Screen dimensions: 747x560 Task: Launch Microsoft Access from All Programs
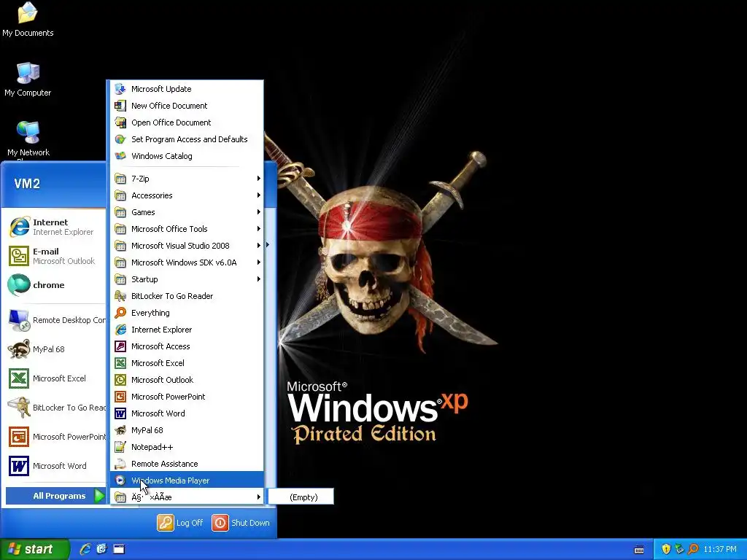[187, 346]
